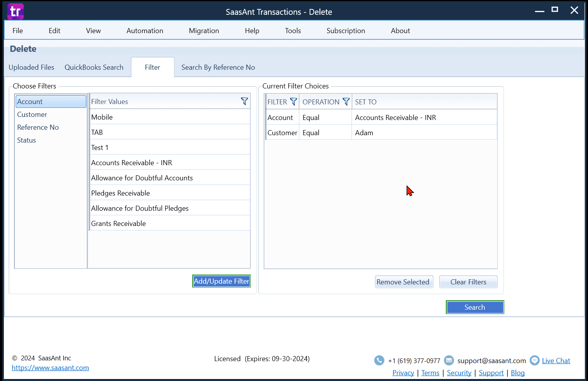588x381 pixels.
Task: Open the Live Chat link
Action: pyautogui.click(x=556, y=361)
